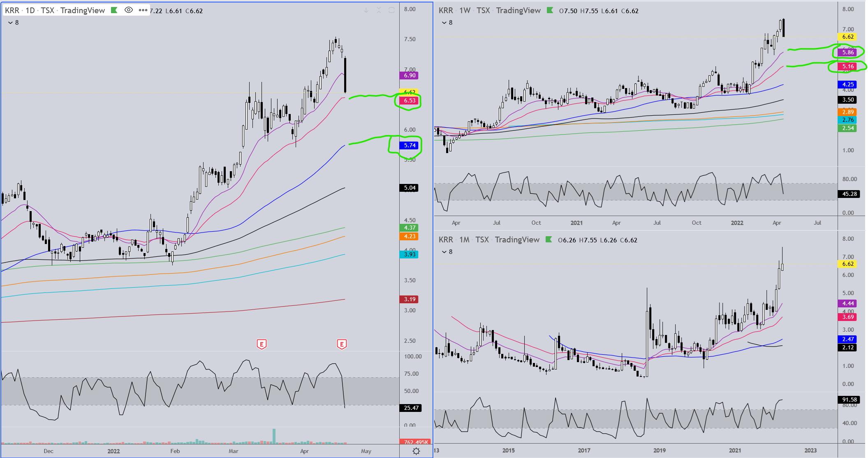
Task: Click the 1D interval label on daily chart
Action: click(x=30, y=10)
